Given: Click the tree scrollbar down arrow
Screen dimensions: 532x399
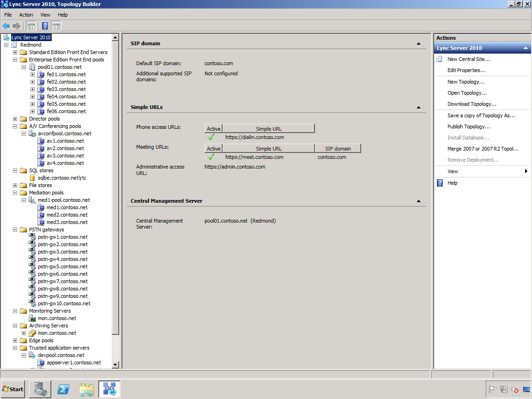Looking at the screenshot, I should pos(115,365).
